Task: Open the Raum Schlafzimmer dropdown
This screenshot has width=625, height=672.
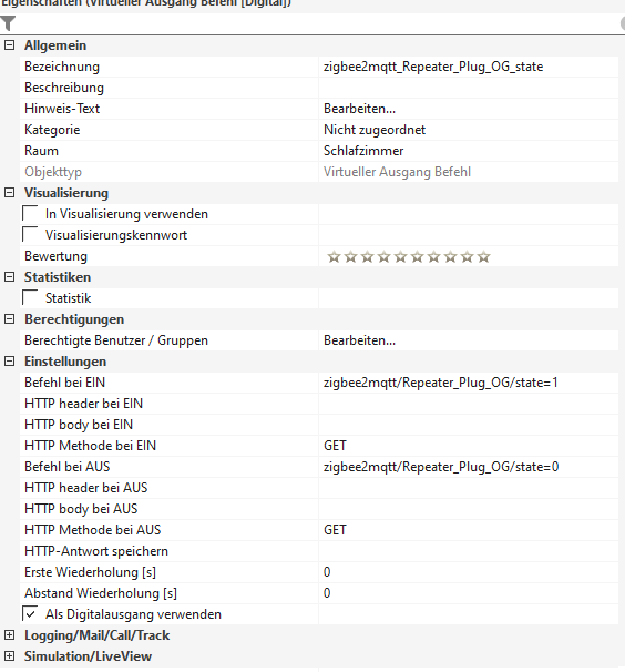Action: (468, 151)
